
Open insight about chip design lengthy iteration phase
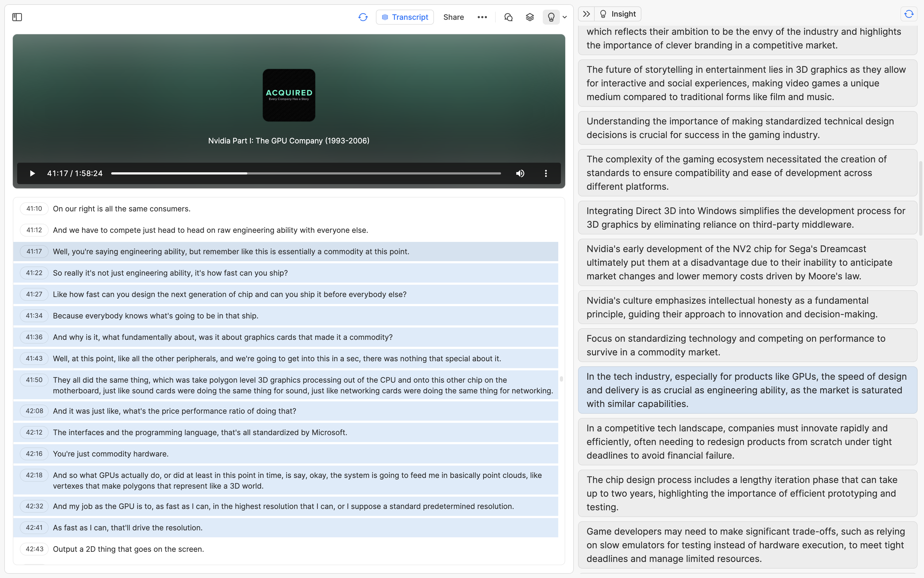pyautogui.click(x=747, y=493)
